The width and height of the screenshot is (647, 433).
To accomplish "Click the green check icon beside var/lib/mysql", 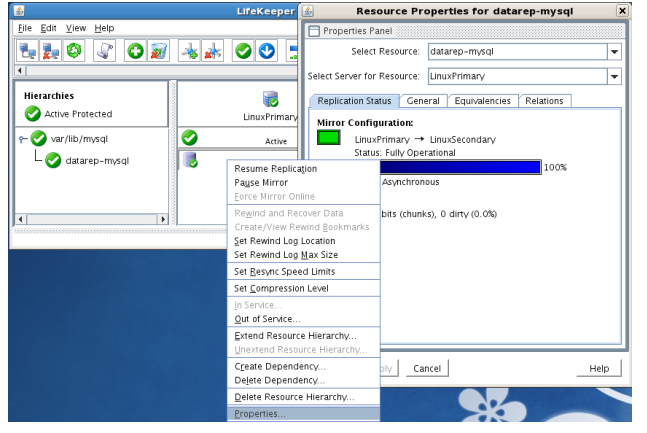I will point(39,138).
